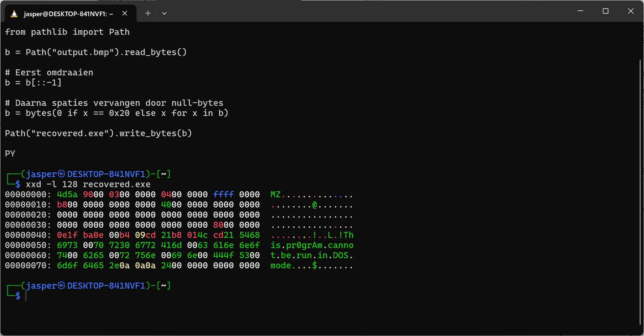Maximize the terminal window

pyautogui.click(x=606, y=11)
